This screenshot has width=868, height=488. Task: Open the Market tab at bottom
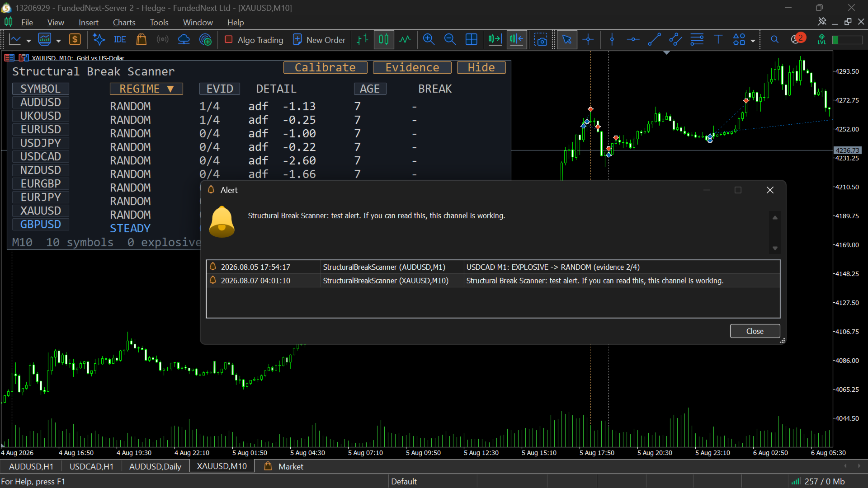click(x=284, y=466)
